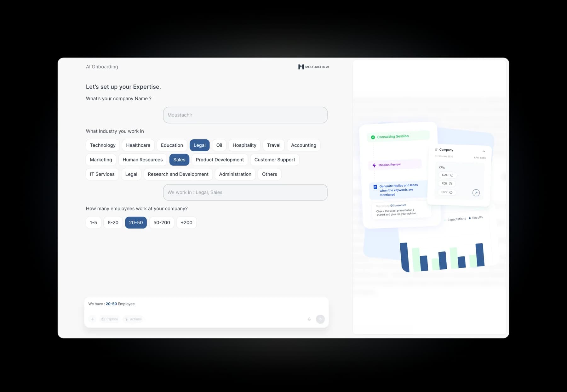The image size is (567, 392).
Task: Select the unselected Legal chip beside IT Services
Action: pos(131,174)
